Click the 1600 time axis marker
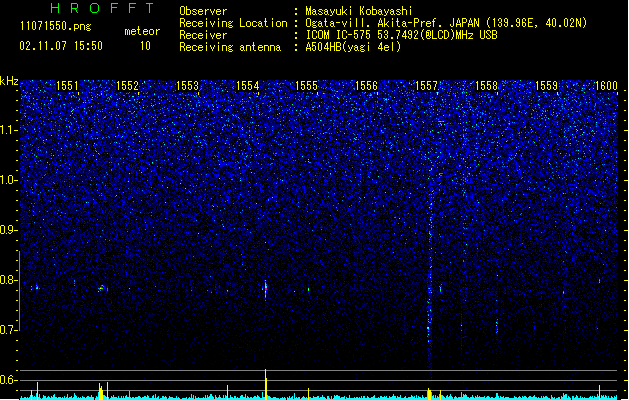 click(606, 85)
